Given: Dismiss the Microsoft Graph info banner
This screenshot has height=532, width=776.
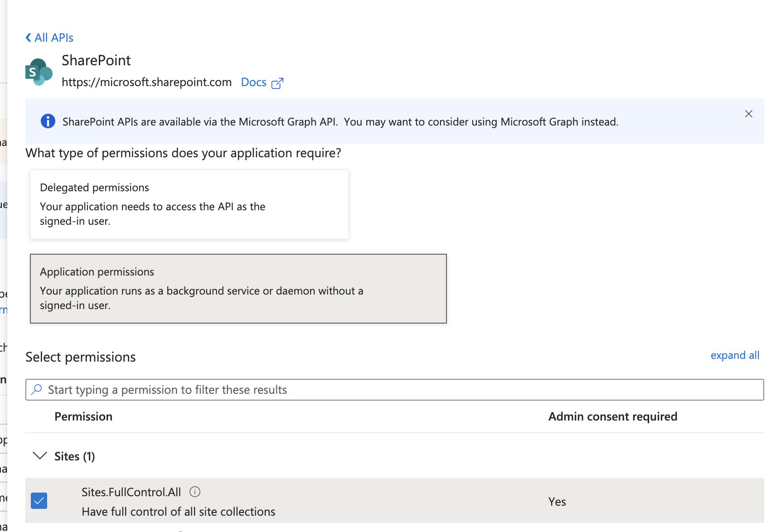Looking at the screenshot, I should (749, 114).
